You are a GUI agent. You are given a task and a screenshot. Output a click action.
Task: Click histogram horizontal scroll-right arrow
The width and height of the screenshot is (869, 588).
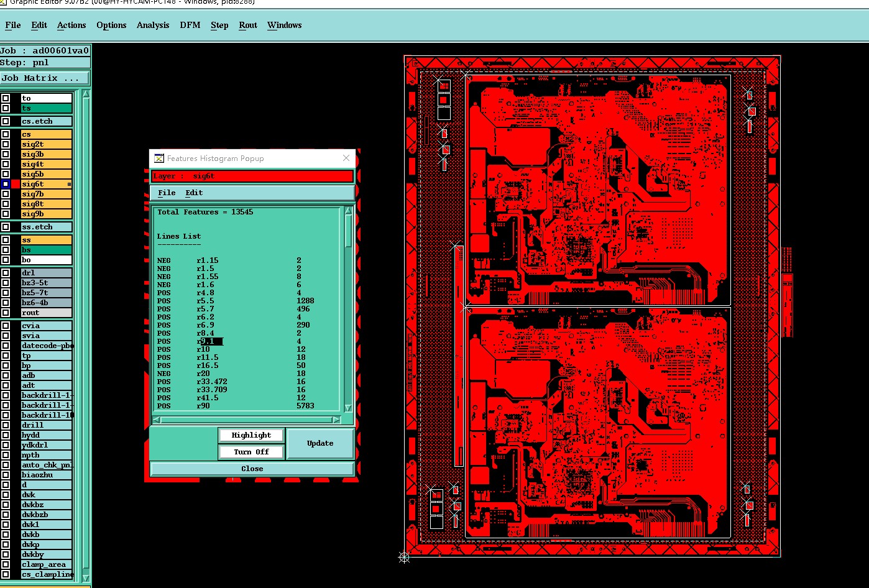click(x=336, y=420)
